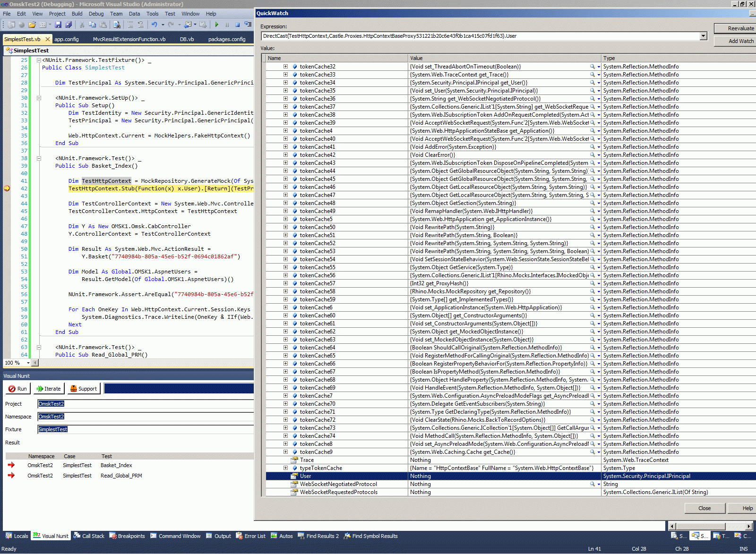Switch to the app.config tab
756x554 pixels.
(67, 39)
